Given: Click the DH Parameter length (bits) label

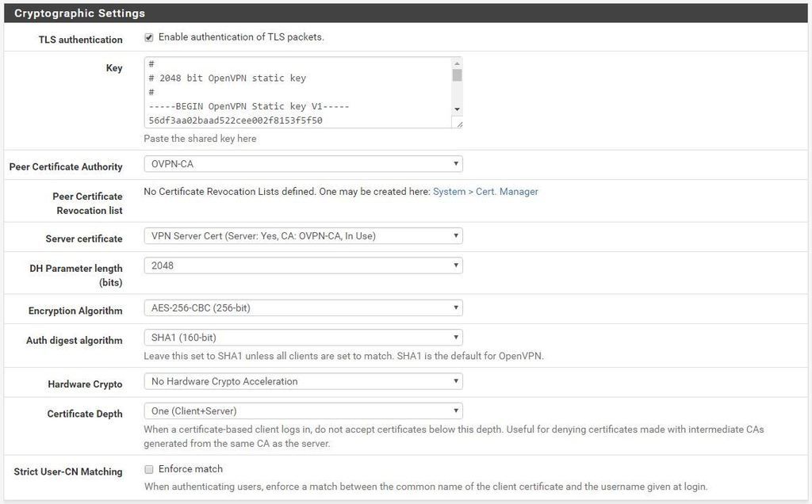Looking at the screenshot, I should pyautogui.click(x=76, y=275).
